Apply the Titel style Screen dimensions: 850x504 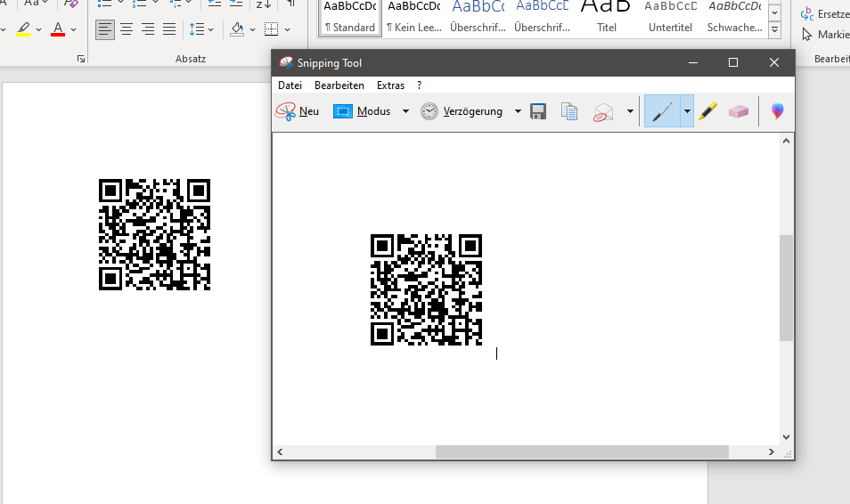[606, 17]
